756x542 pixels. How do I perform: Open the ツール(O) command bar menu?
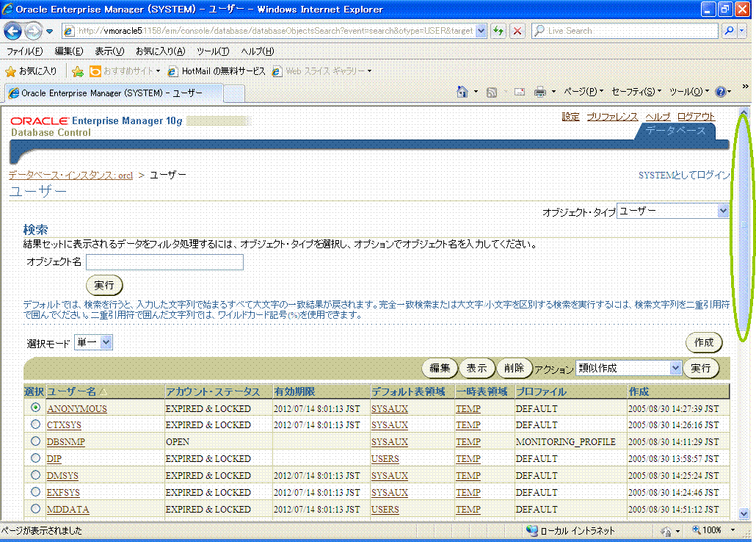click(x=689, y=92)
